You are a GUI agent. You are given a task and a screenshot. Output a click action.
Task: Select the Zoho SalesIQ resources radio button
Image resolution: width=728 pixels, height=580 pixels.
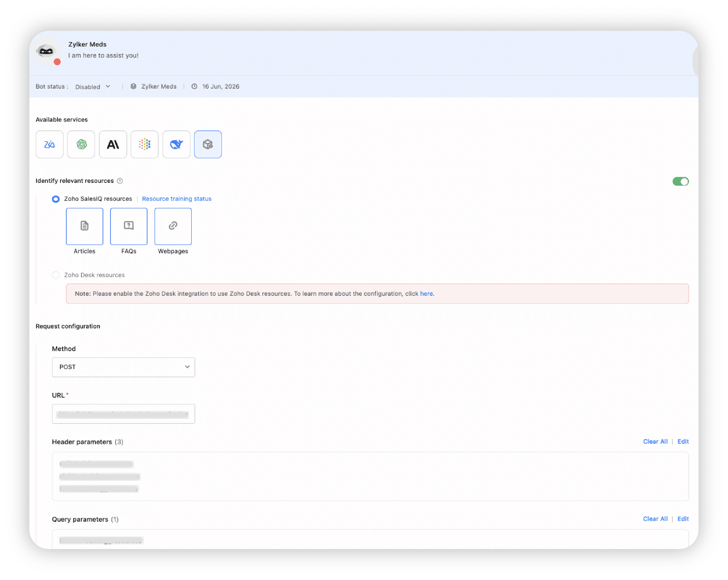(56, 199)
